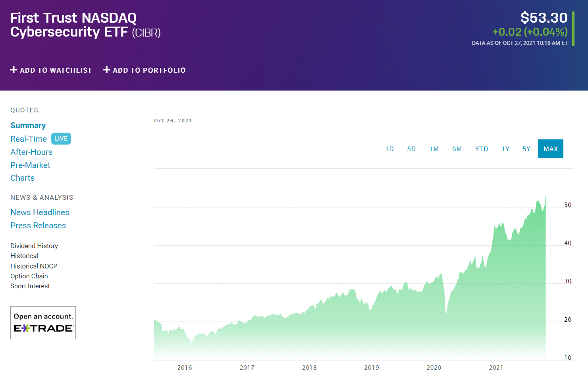Click the +0.02 (+0.04%) change value

pos(530,32)
